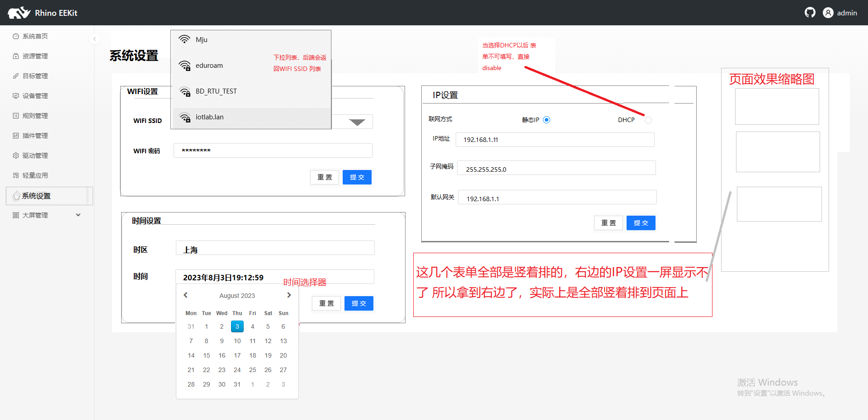Reset the WIFI form using 重置
This screenshot has width=868, height=420.
pos(324,177)
